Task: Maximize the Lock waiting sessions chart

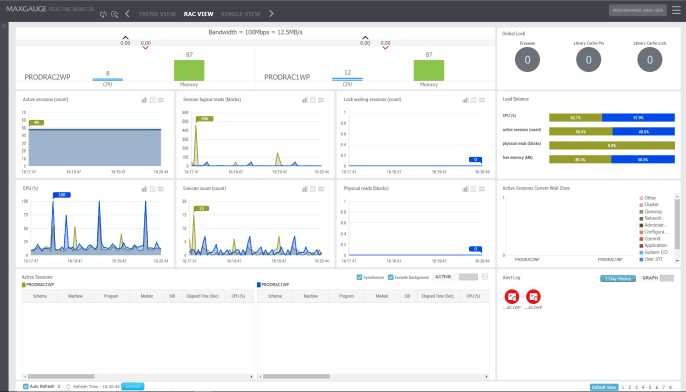Action: click(473, 100)
